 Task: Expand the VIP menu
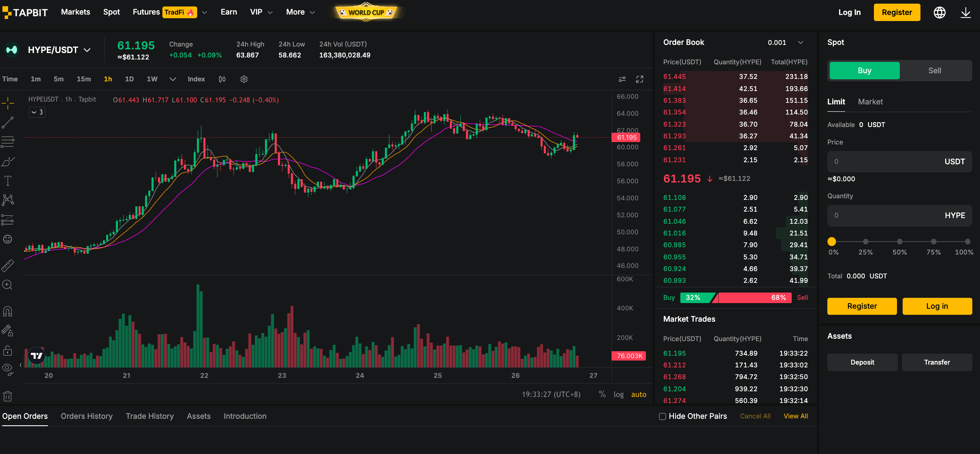261,12
